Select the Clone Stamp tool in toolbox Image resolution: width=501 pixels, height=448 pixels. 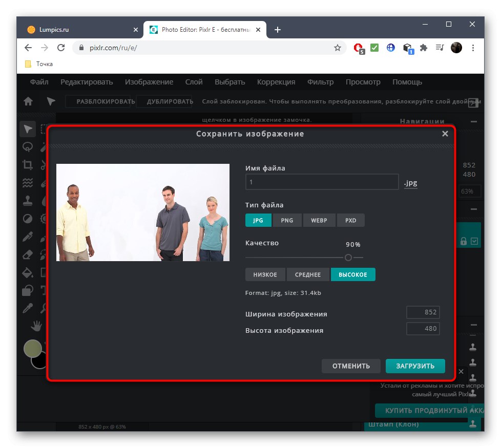pos(28,201)
